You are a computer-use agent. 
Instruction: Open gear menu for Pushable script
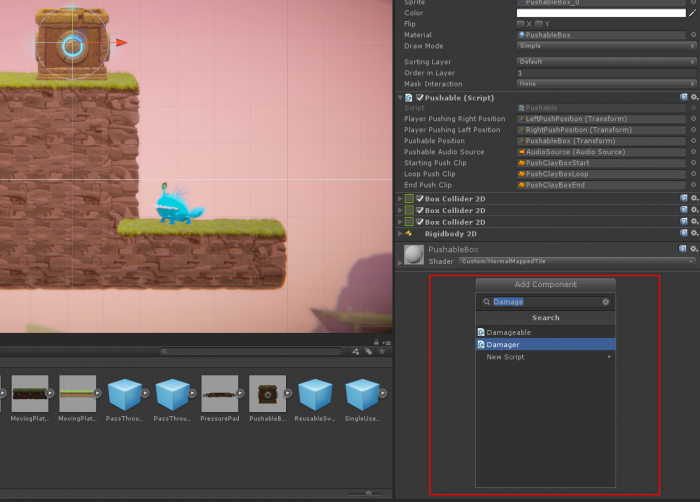click(694, 97)
